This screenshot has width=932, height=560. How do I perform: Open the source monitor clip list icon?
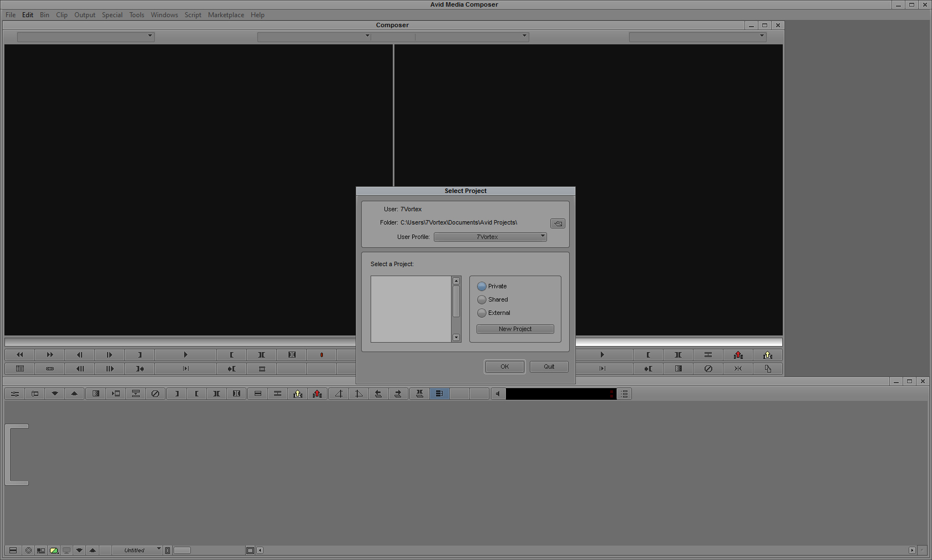click(20, 369)
